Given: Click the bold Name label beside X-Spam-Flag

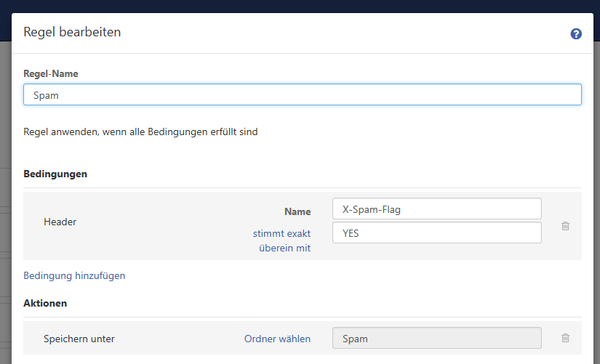Looking at the screenshot, I should [x=297, y=211].
